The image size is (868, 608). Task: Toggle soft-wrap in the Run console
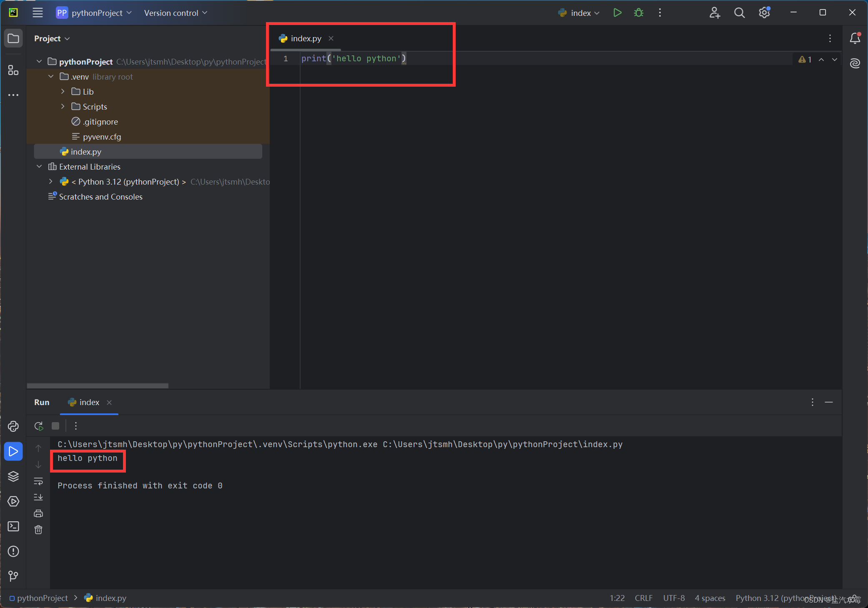click(x=38, y=481)
